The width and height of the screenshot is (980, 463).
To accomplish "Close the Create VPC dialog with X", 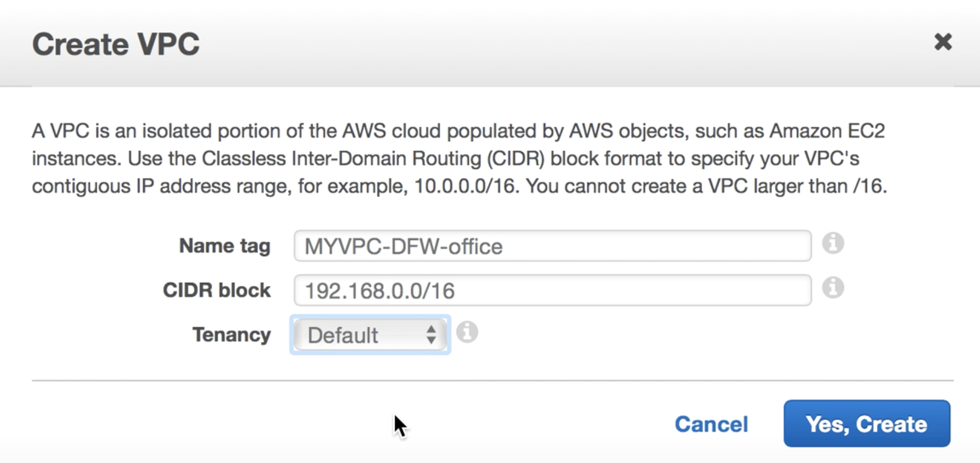I will (x=943, y=42).
